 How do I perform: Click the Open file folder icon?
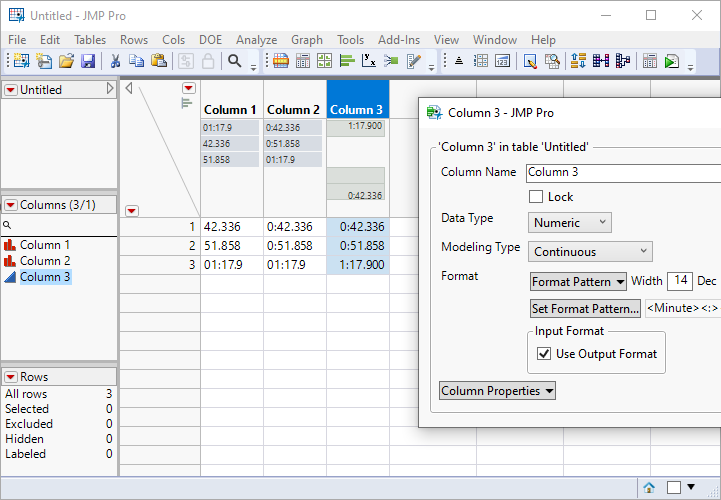[66, 61]
